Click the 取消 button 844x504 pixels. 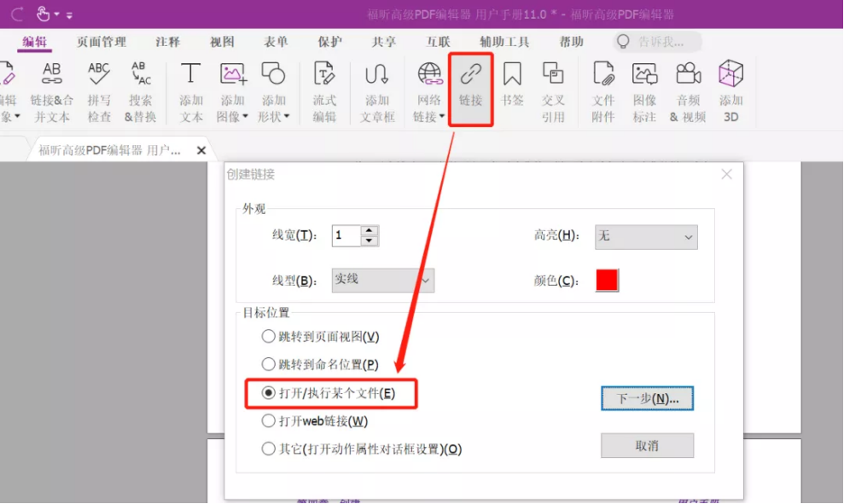pos(647,445)
